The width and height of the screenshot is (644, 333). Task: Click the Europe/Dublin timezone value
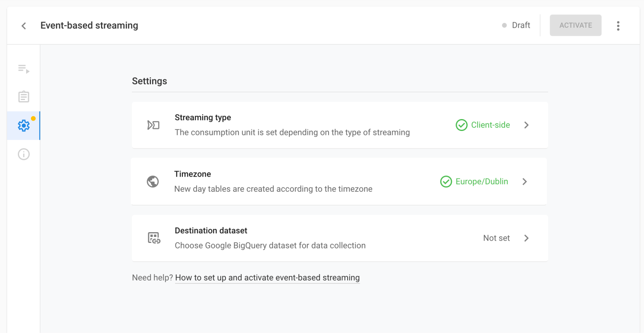tap(482, 181)
